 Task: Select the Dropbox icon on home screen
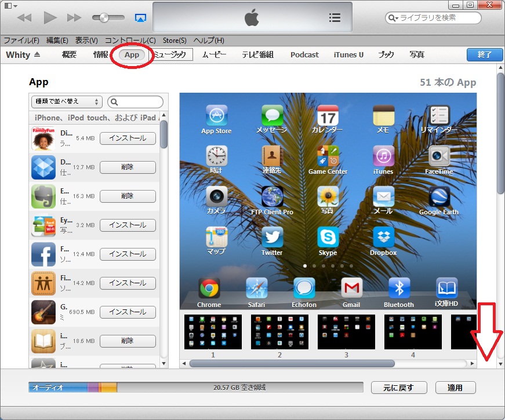[x=383, y=237]
